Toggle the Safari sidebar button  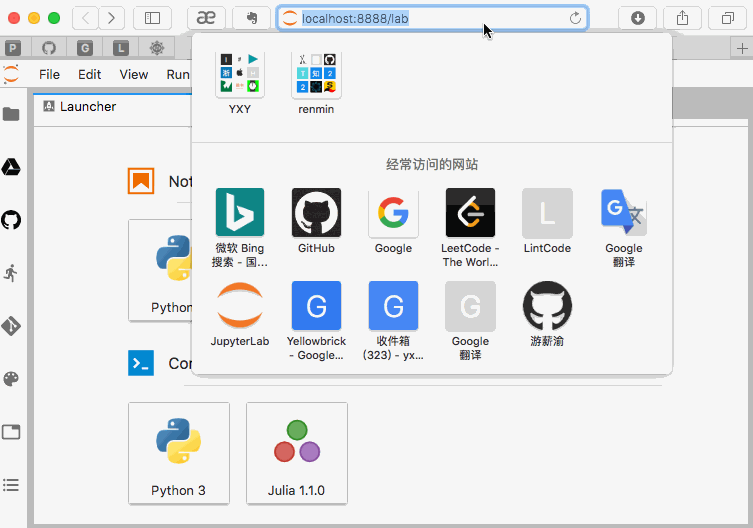(x=153, y=18)
